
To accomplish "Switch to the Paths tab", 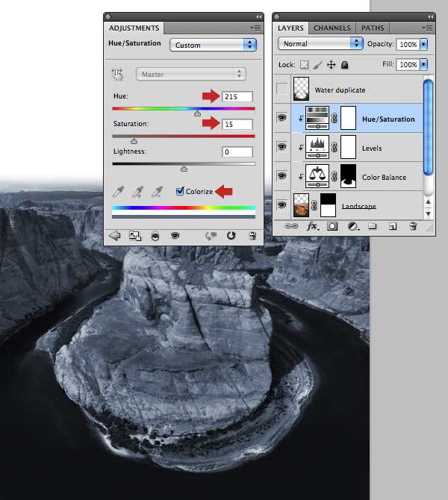I will [x=373, y=28].
